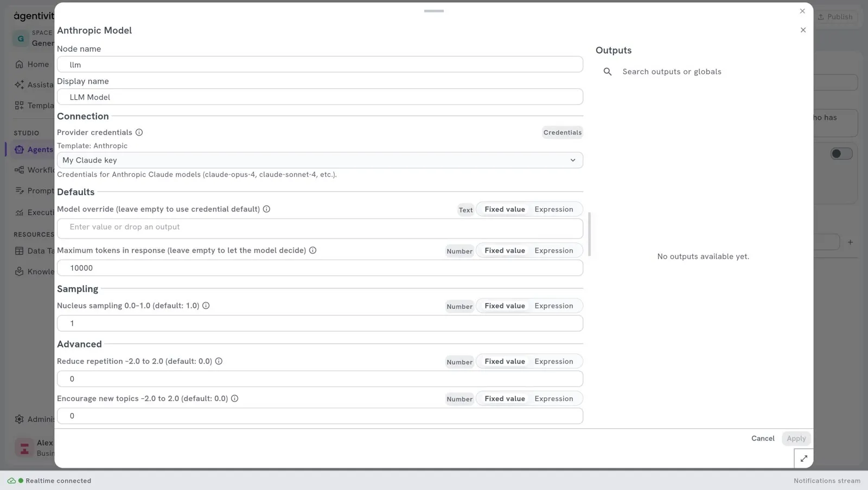
Task: Open the Maximum tokens info tooltip icon
Action: [x=312, y=250]
